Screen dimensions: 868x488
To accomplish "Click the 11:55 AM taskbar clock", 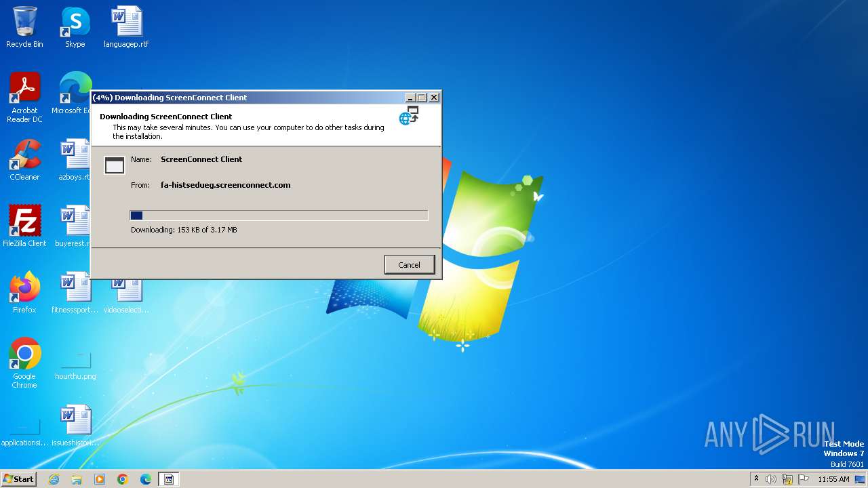I will (833, 479).
